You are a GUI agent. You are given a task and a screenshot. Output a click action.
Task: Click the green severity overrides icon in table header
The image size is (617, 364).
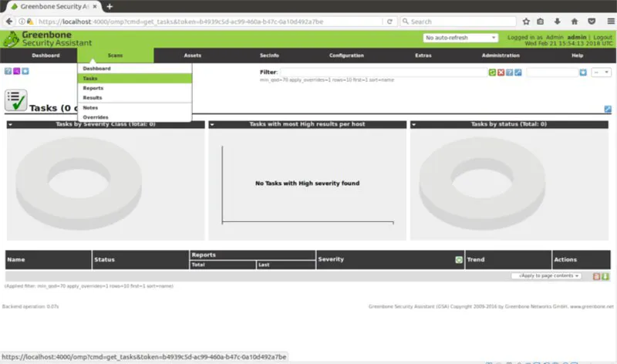pyautogui.click(x=459, y=260)
